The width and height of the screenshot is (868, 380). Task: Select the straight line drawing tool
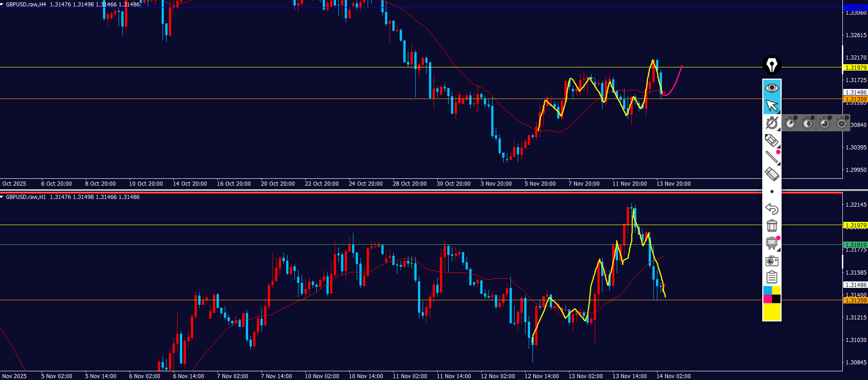(772, 157)
